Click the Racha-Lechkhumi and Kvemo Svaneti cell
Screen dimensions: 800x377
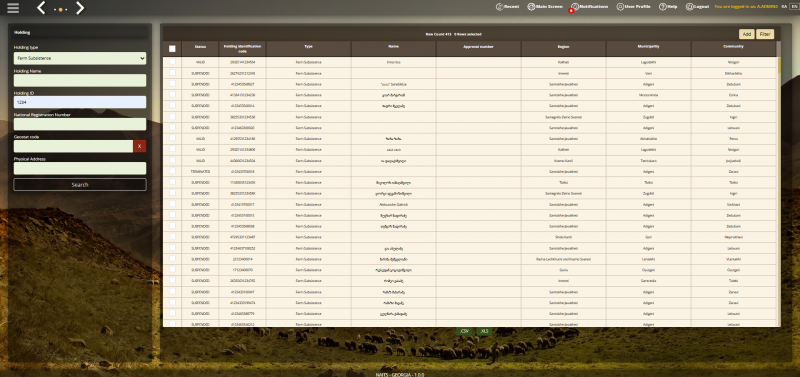click(563, 259)
